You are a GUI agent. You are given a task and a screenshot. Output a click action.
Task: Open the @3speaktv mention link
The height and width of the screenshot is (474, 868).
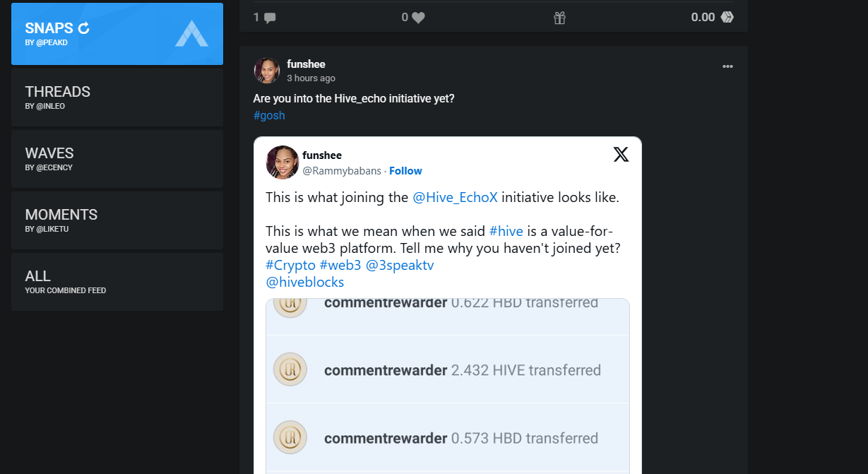tap(400, 266)
